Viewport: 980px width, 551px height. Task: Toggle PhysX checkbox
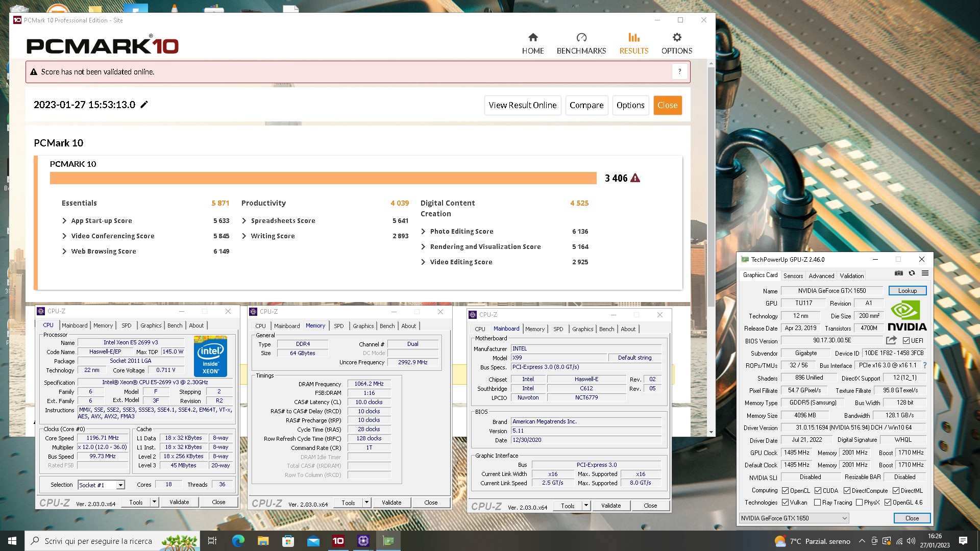(860, 503)
